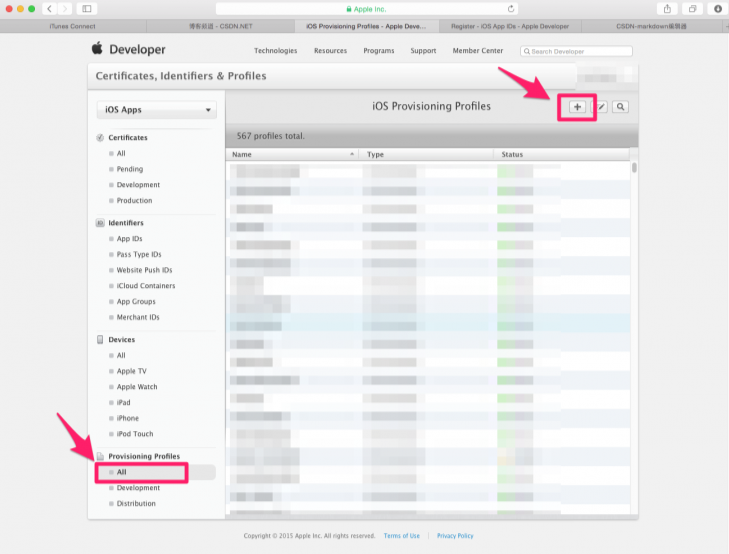
Task: Click the Provisioning Profiles section icon
Action: click(x=100, y=456)
